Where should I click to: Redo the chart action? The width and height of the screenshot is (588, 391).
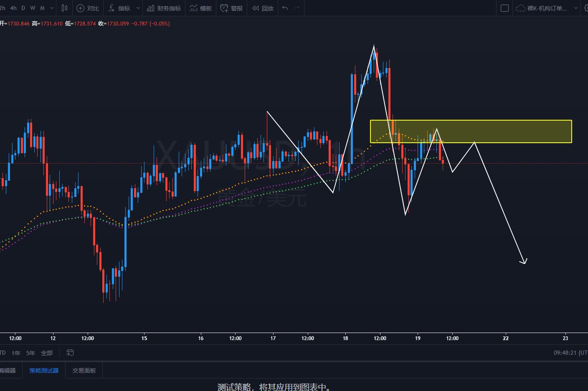pyautogui.click(x=297, y=8)
